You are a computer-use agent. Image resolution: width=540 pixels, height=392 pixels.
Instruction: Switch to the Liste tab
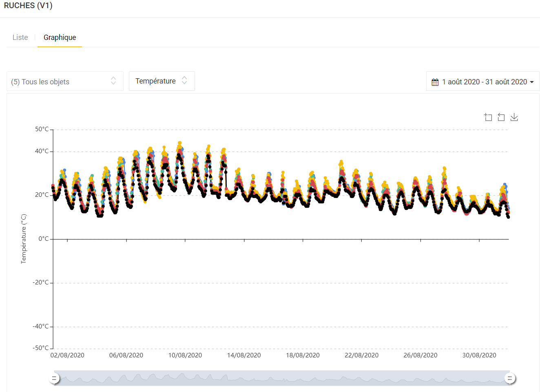(20, 37)
